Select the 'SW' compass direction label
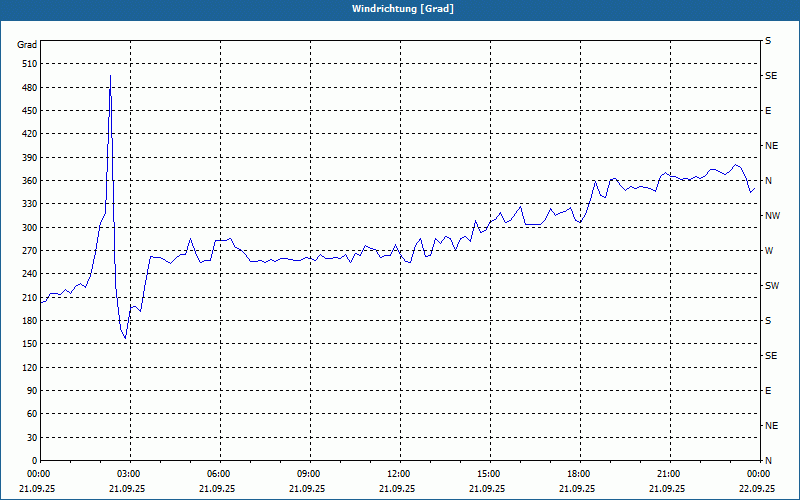Screen dimensions: 800x500 click(x=772, y=286)
